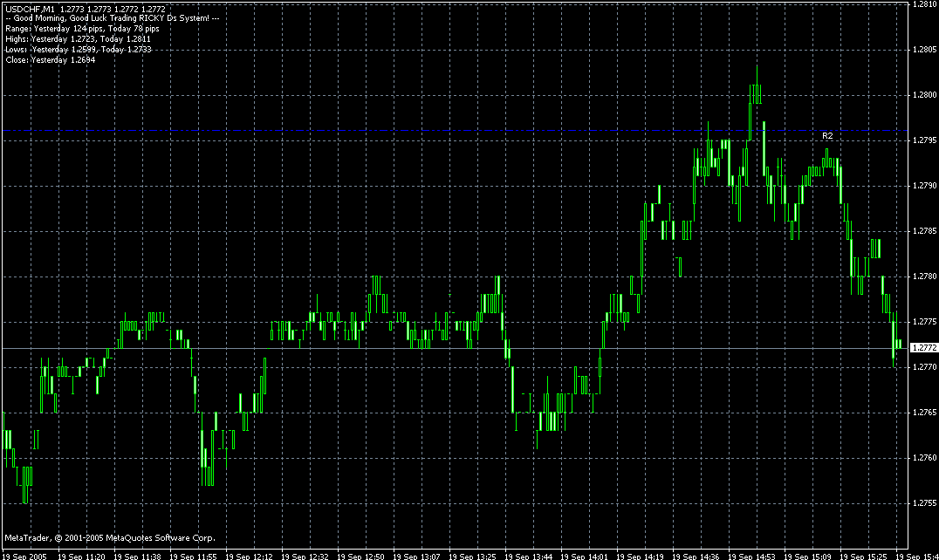The height and width of the screenshot is (560, 939).
Task: Click the current price tag 1.2772
Action: point(923,348)
